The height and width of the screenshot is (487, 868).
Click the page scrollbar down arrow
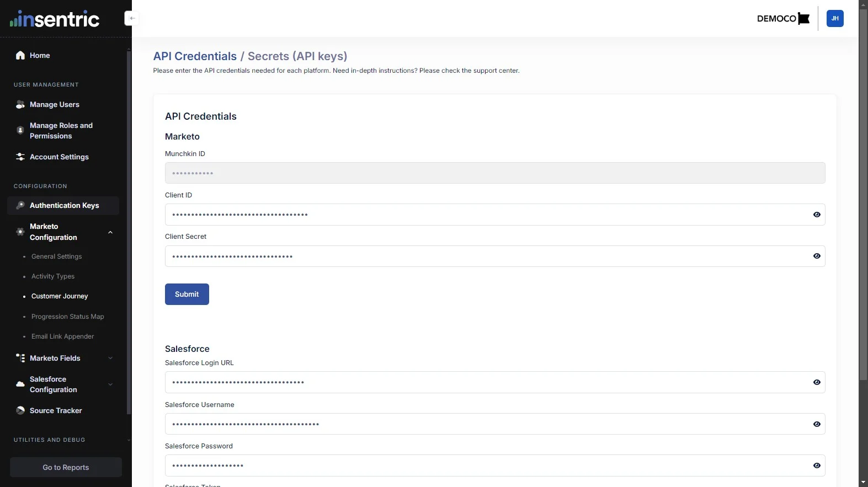coord(864,483)
